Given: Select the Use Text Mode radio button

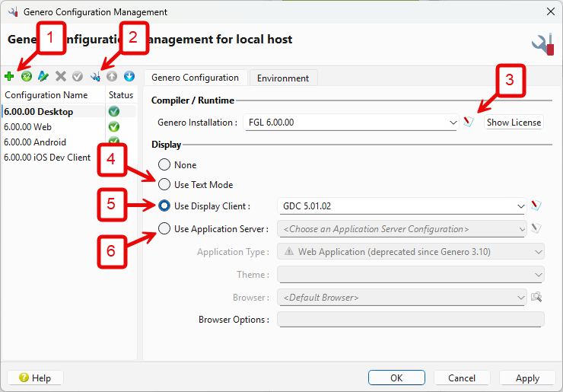Looking at the screenshot, I should (x=164, y=184).
